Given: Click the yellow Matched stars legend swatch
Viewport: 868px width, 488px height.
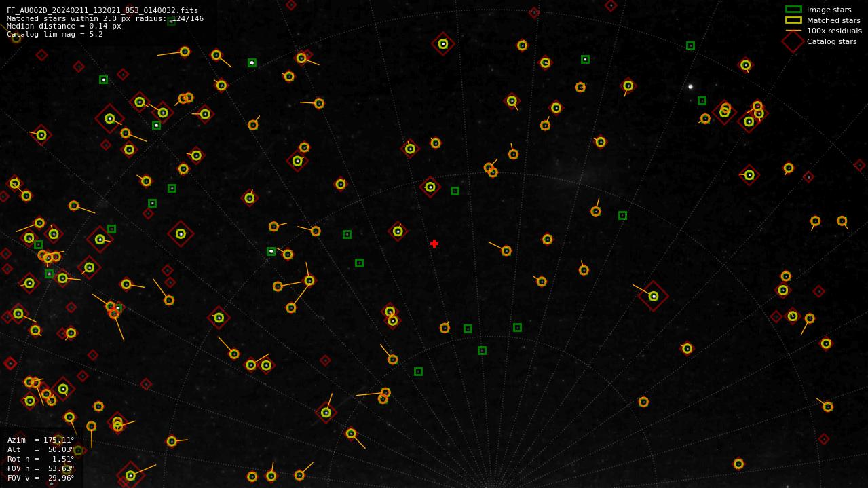Looking at the screenshot, I should (793, 20).
